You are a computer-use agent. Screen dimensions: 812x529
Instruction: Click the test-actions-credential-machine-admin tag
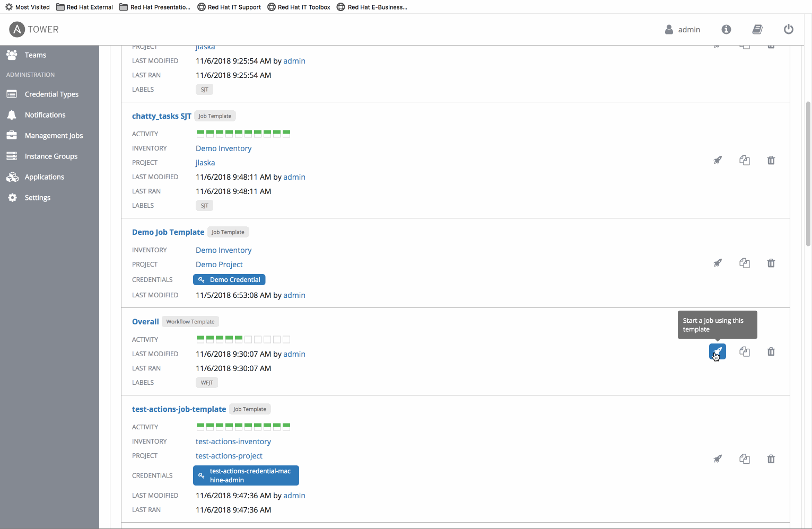(246, 475)
